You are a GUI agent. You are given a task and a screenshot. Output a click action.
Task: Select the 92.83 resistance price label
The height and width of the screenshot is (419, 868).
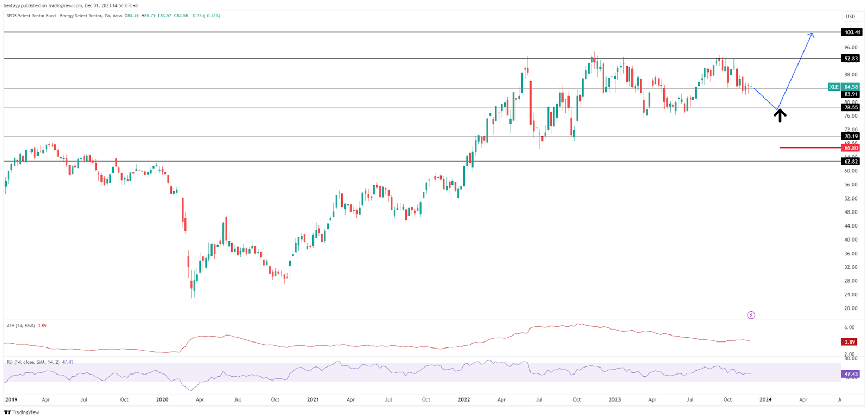[851, 59]
